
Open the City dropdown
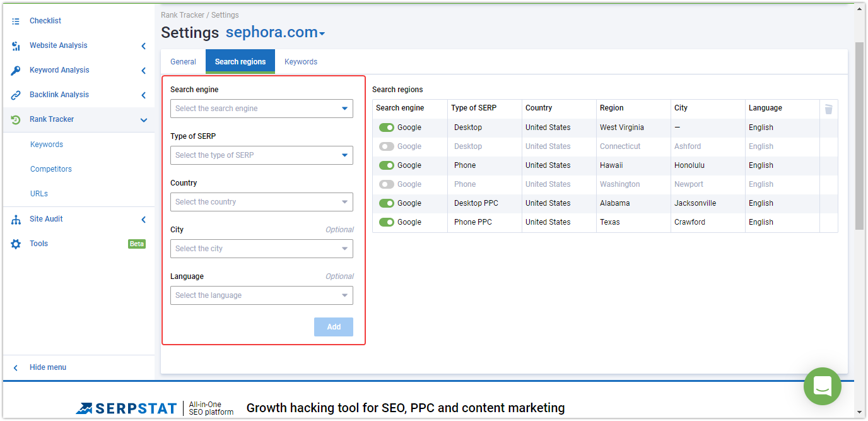tap(262, 249)
